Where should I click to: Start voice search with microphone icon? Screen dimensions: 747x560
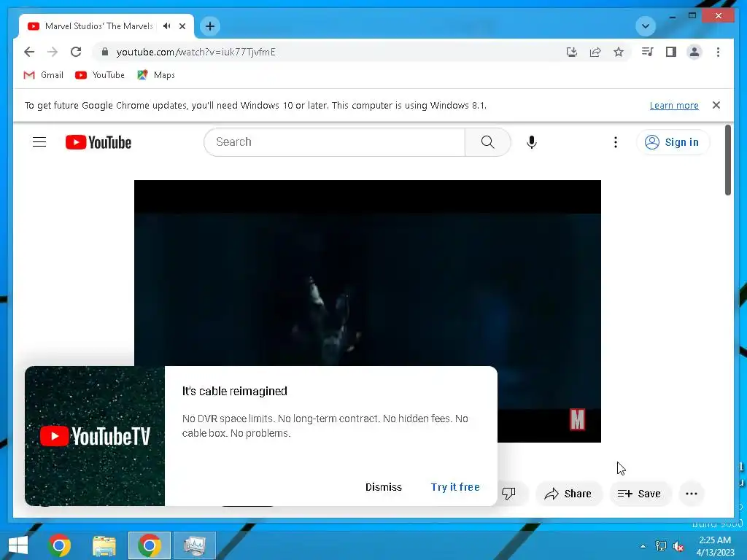[x=532, y=142]
